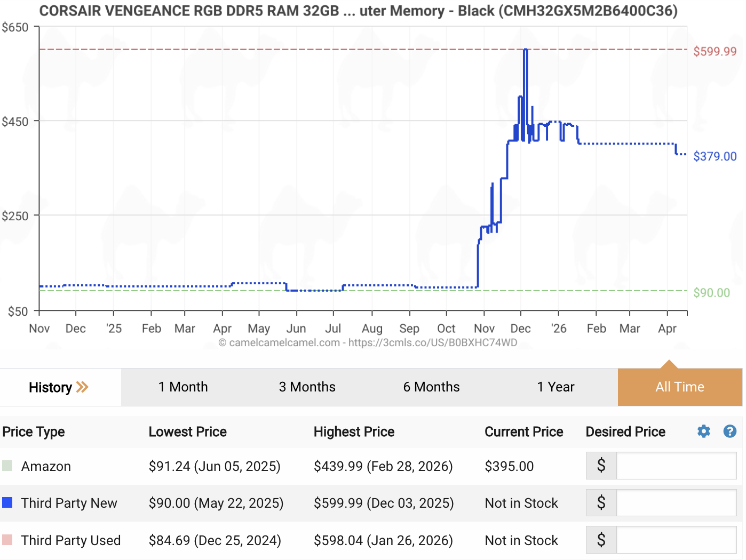Focus the Third Party Used desired price input

click(676, 540)
